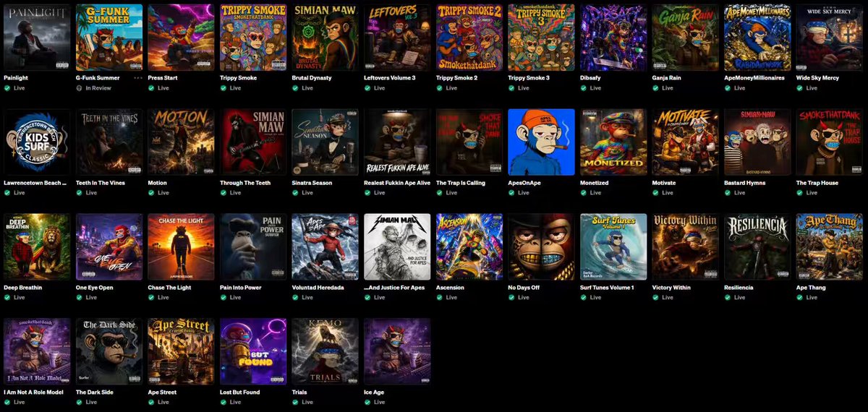
Task: Click the Sinatra Season title text
Action: tap(312, 183)
